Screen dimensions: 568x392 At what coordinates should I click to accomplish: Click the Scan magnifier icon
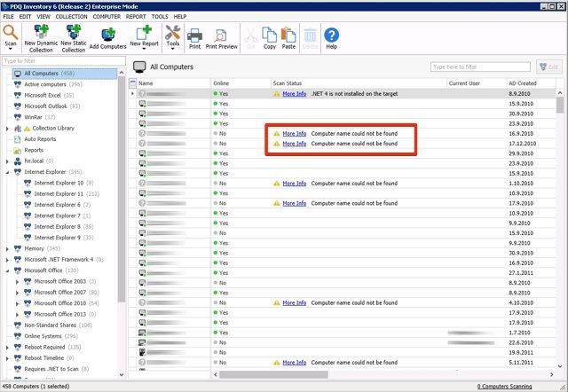tap(11, 34)
